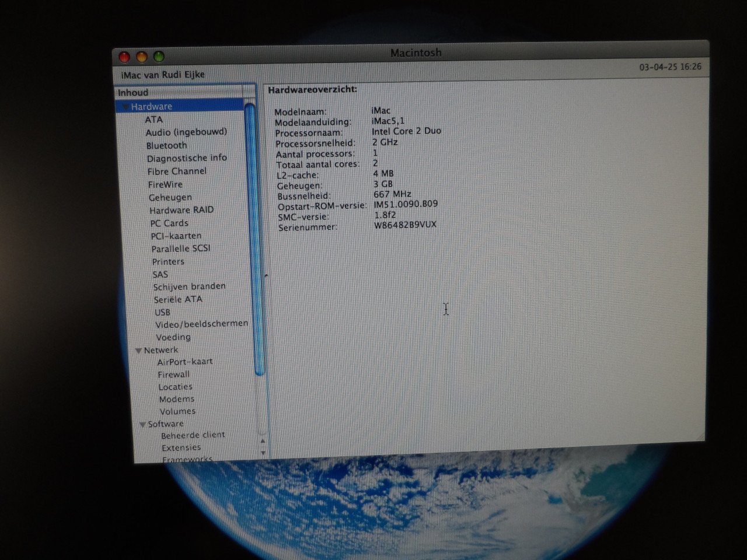The image size is (747, 560).
Task: Select SAS entry
Action: 160,274
